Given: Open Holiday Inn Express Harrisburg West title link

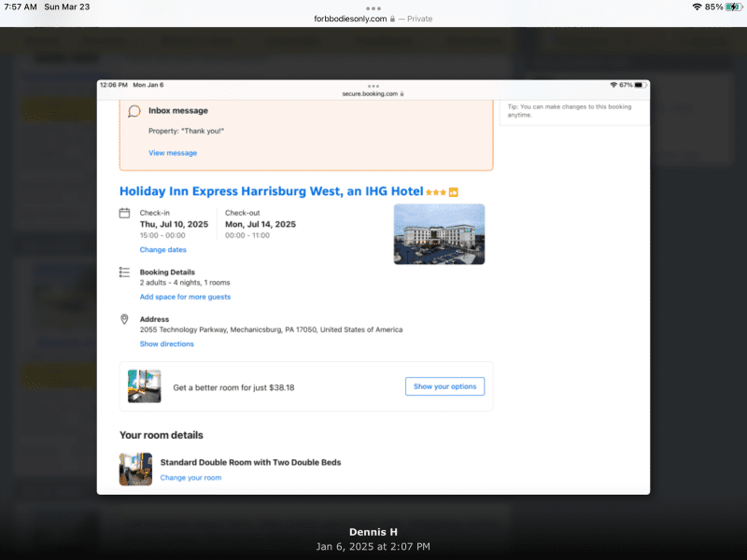Looking at the screenshot, I should (271, 191).
